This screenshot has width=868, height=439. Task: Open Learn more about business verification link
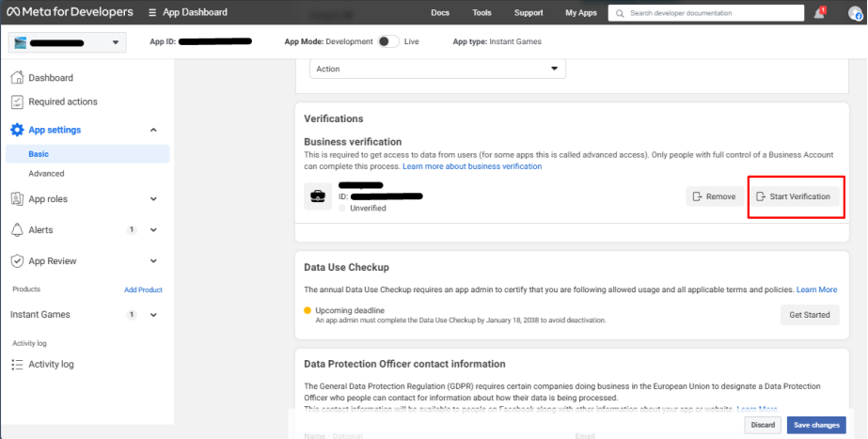pyautogui.click(x=472, y=166)
